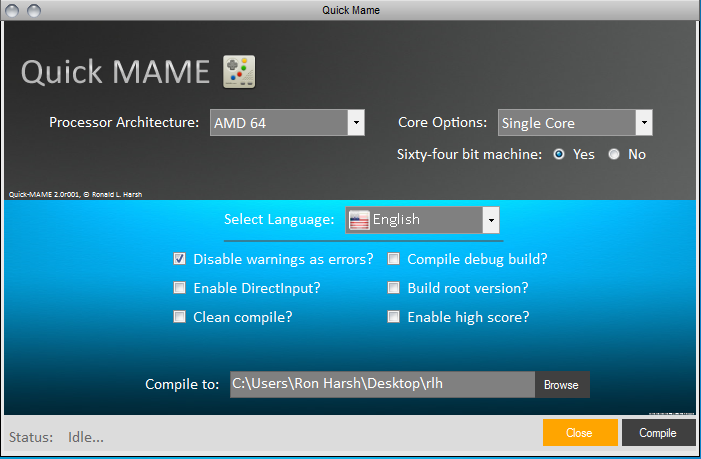Image resolution: width=701 pixels, height=459 pixels.
Task: Select Yes for sixty-four bit machine
Action: [x=559, y=154]
